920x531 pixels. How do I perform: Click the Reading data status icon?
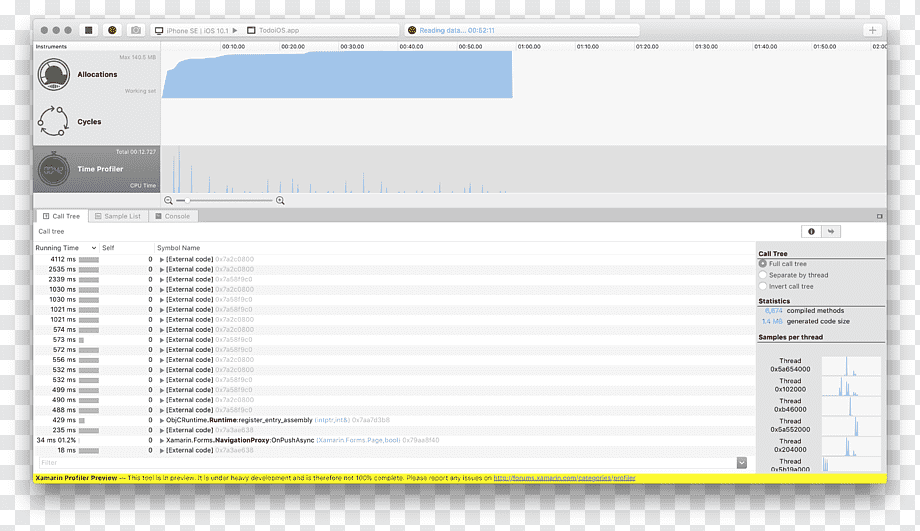point(412,31)
